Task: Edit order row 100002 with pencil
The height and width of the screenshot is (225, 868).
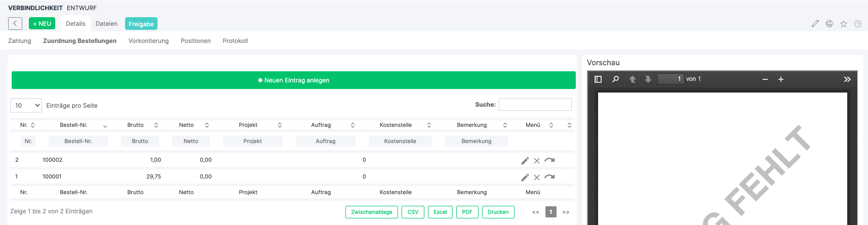Action: pos(525,161)
